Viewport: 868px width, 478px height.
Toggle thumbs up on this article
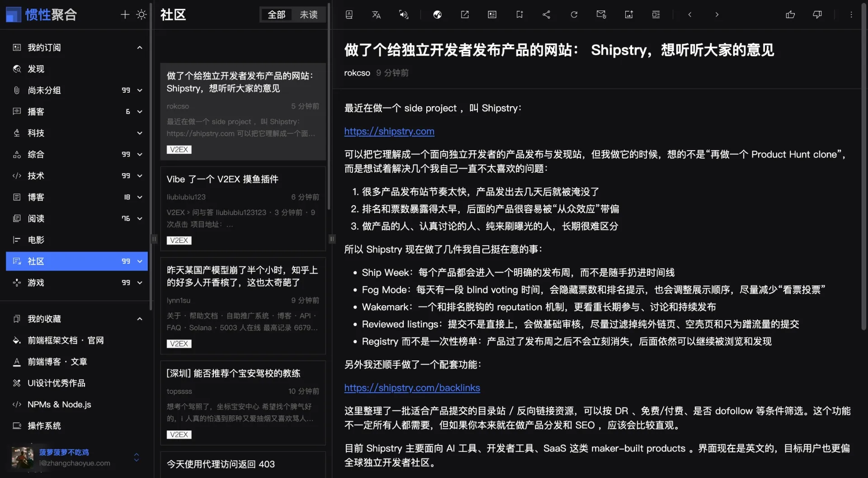790,14
